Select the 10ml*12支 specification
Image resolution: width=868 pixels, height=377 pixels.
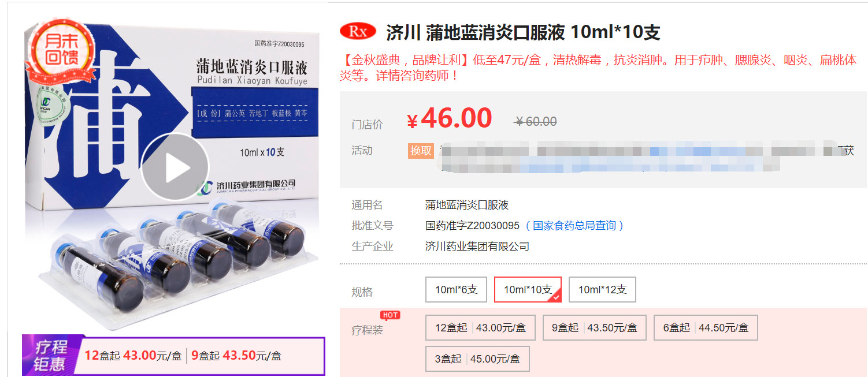point(602,290)
